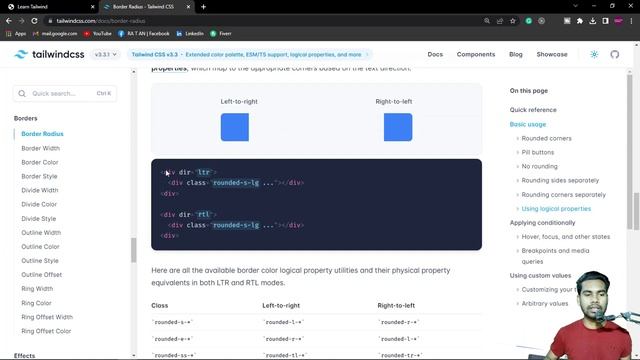Open the browser profile avatar
Screen dimensions: 640x360
click(x=618, y=21)
